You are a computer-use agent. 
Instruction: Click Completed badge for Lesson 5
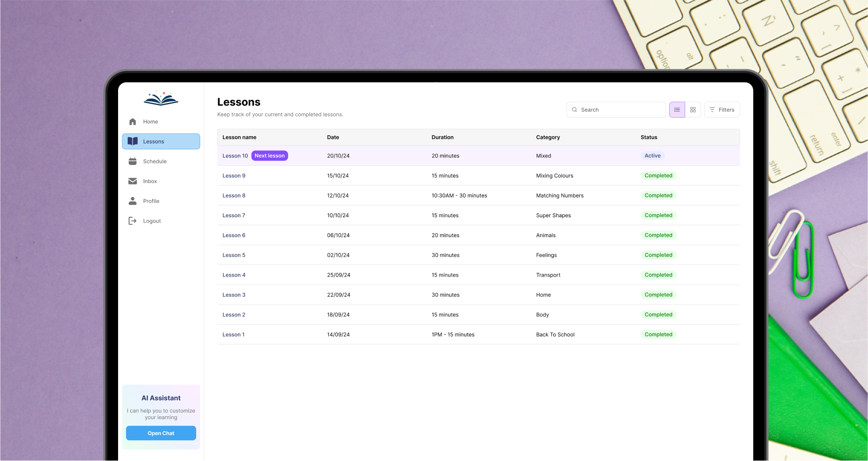point(658,255)
